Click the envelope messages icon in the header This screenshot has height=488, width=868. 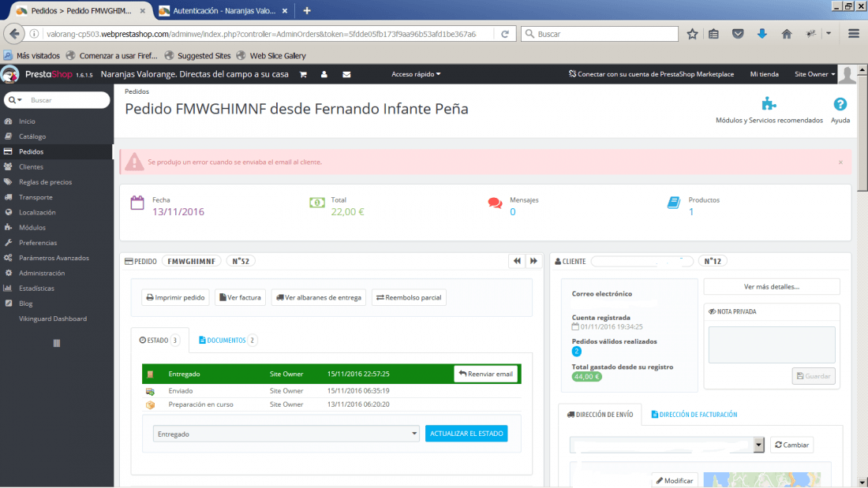click(x=346, y=74)
